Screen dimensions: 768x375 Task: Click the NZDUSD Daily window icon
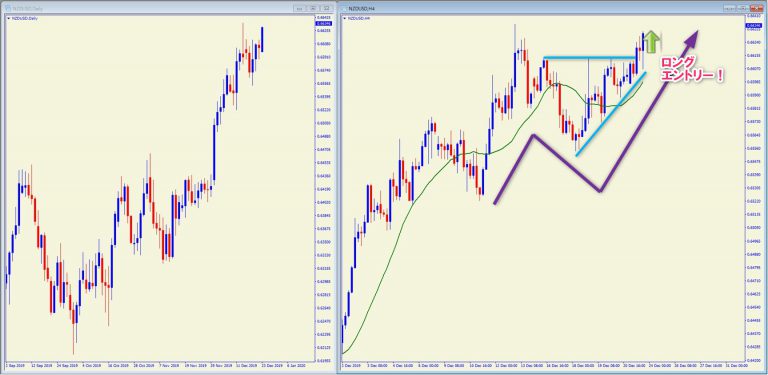pyautogui.click(x=9, y=8)
